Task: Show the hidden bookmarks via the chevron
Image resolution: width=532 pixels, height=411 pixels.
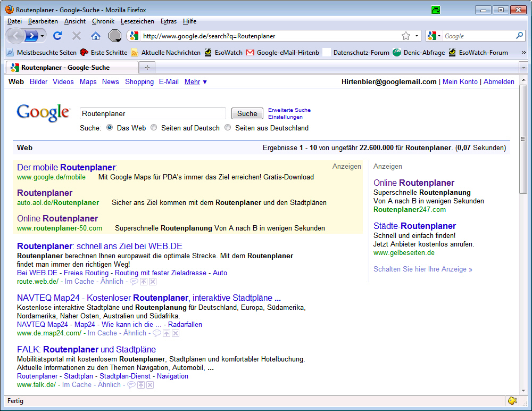Action: tap(523, 53)
